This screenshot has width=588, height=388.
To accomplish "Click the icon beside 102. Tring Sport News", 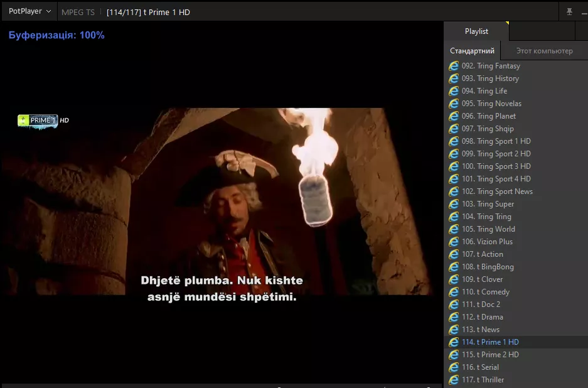I will pos(454,191).
